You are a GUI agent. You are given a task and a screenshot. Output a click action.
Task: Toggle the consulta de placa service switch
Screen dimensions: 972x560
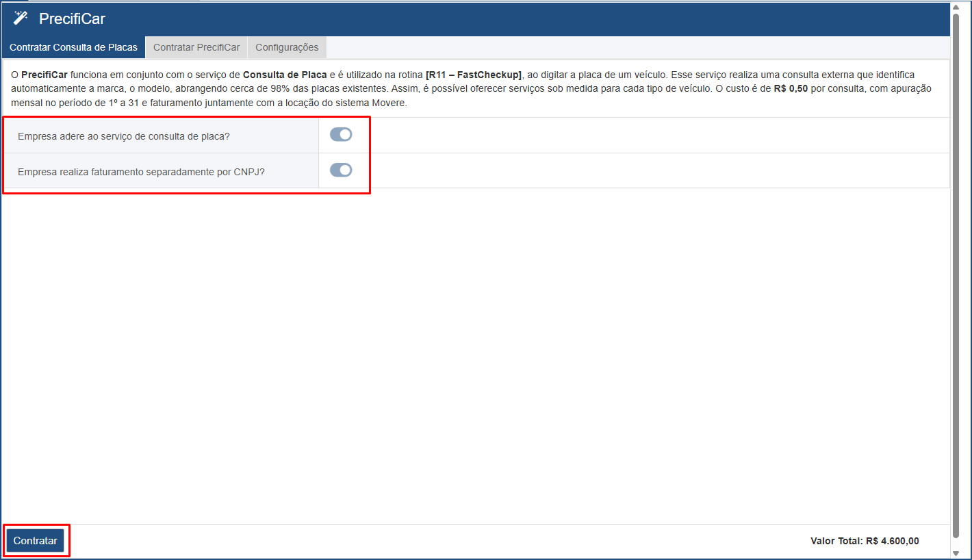click(341, 135)
